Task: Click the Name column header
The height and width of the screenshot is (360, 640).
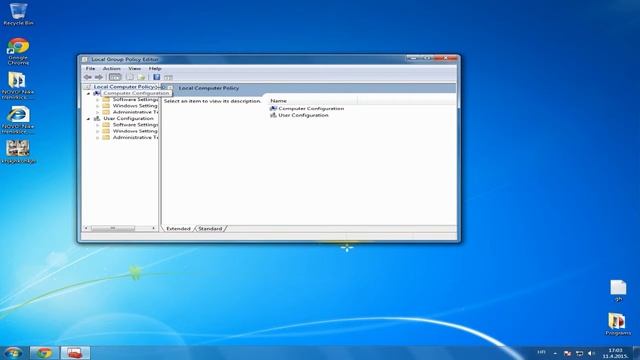Action: (x=312, y=101)
